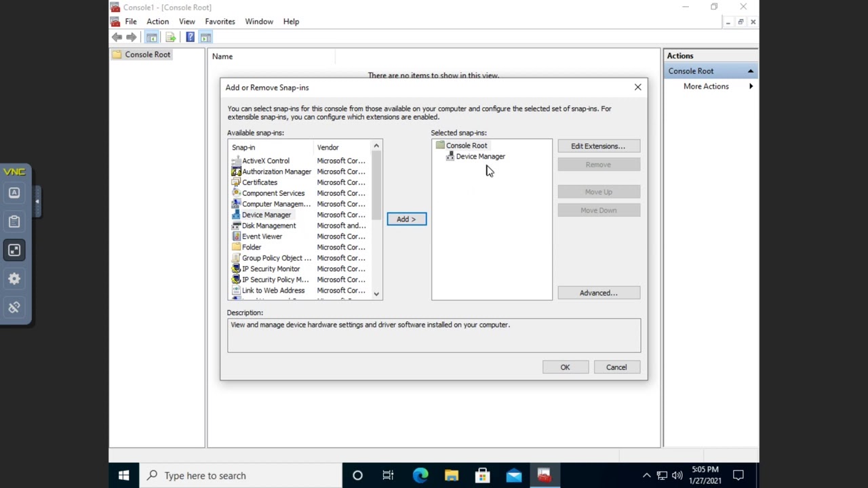The height and width of the screenshot is (488, 868).
Task: Expand the More Actions submenu arrow
Action: point(751,87)
